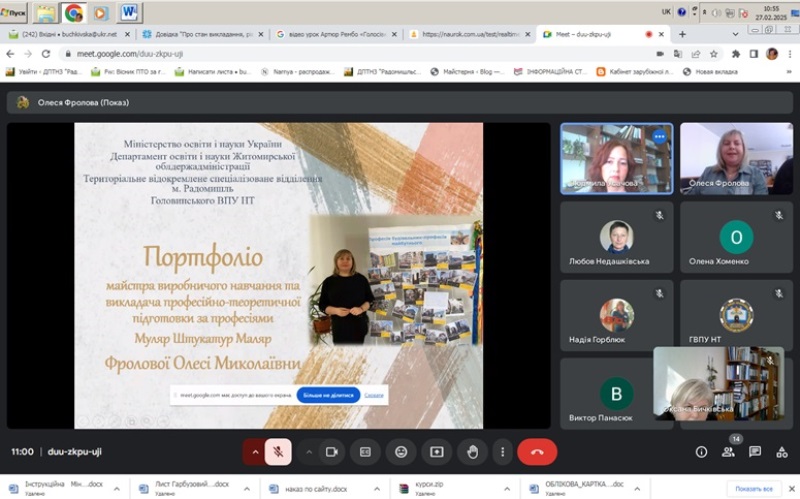Open the emoji reactions button
This screenshot has width=800, height=499.
click(x=401, y=452)
